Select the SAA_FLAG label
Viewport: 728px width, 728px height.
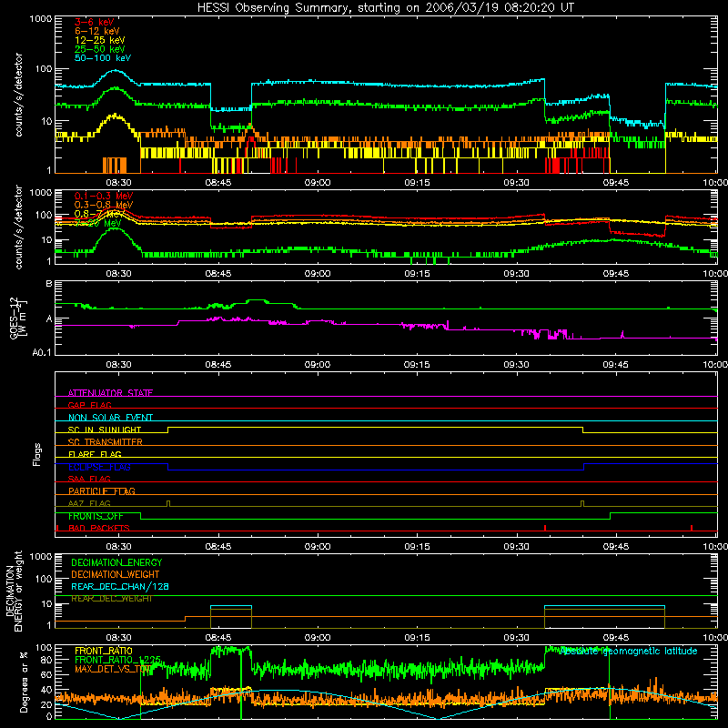(89, 479)
